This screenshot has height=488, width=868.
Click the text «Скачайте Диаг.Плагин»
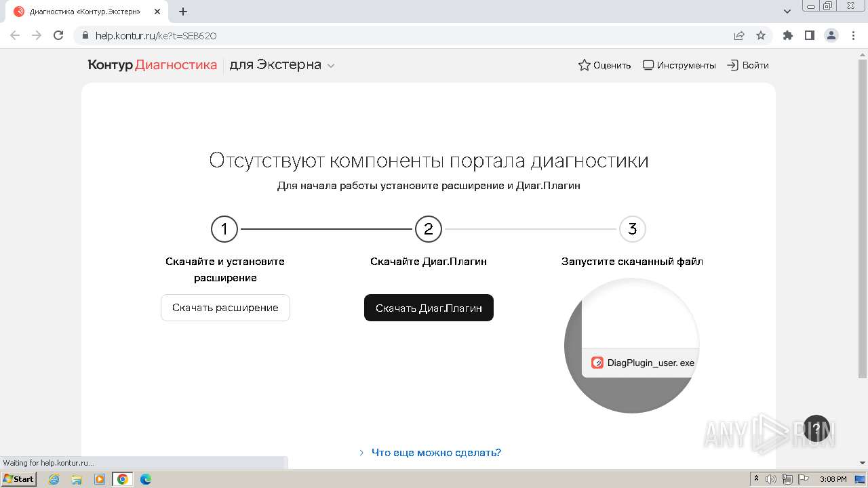pyautogui.click(x=429, y=262)
